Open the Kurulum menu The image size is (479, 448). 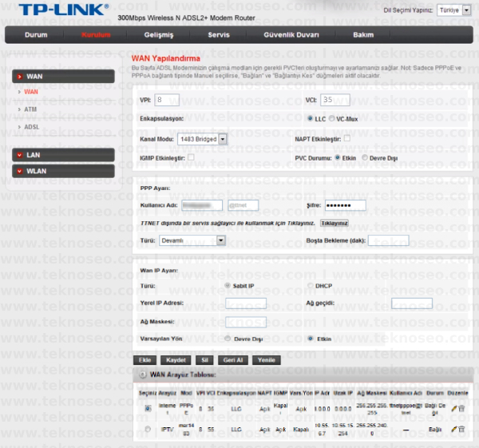coord(96,35)
